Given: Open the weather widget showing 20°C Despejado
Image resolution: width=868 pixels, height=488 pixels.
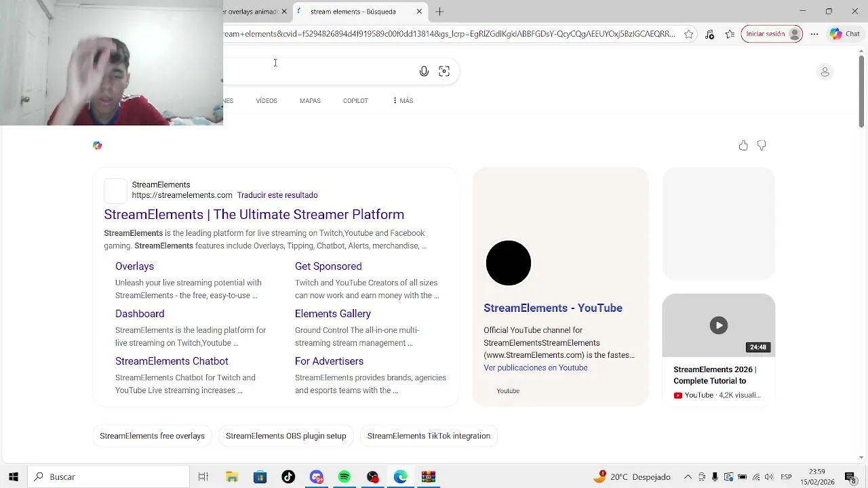Looking at the screenshot, I should [x=632, y=476].
